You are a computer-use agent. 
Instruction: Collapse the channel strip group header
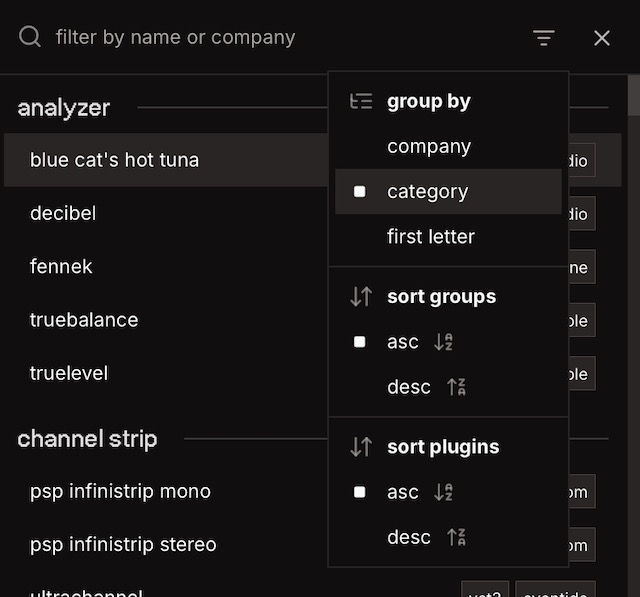click(87, 438)
